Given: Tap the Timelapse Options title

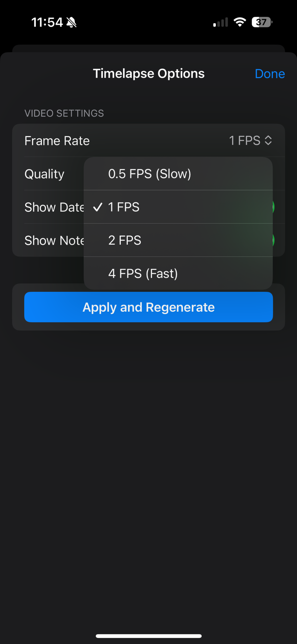Looking at the screenshot, I should (149, 73).
